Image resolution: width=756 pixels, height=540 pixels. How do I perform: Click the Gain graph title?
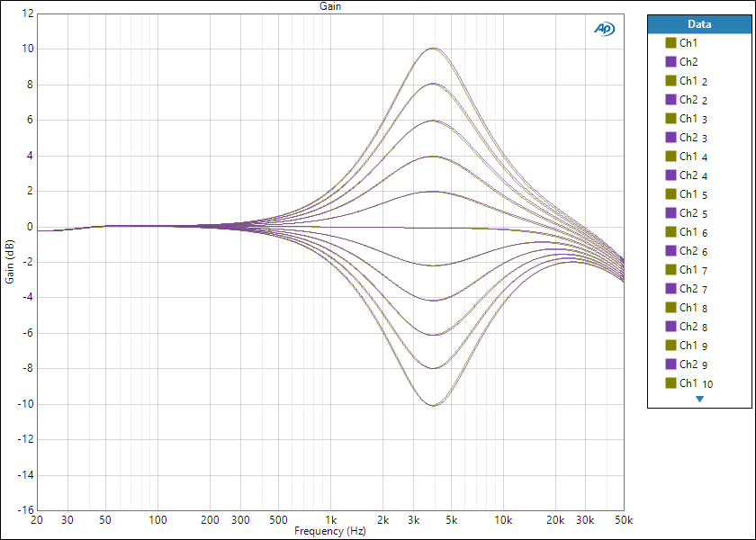pos(330,6)
